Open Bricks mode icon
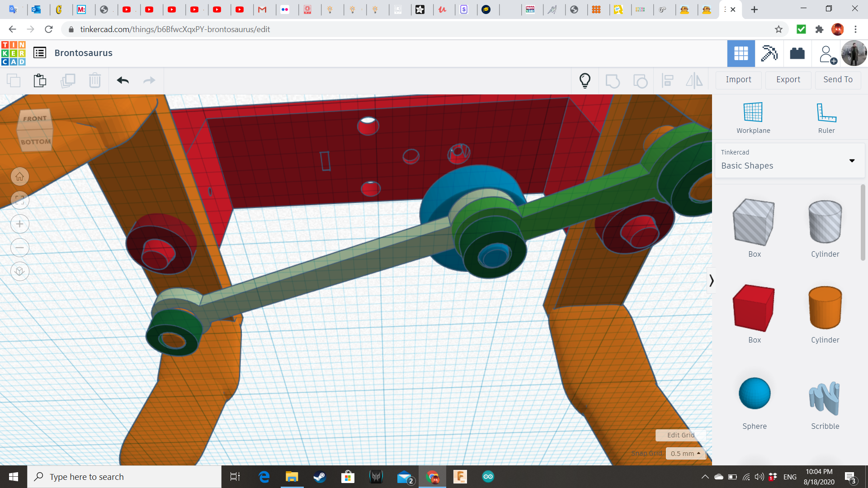 [797, 53]
